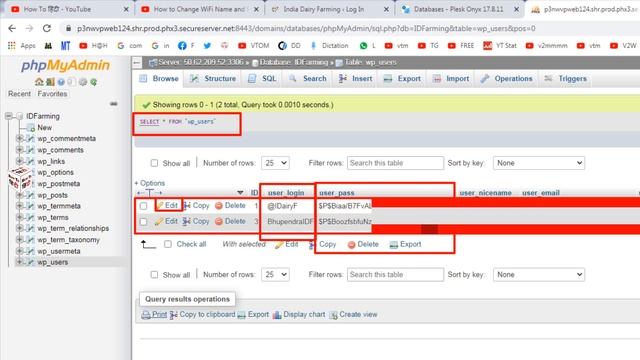Image resolution: width=640 pixels, height=360 pixels.
Task: Expand wp_commentmeta table node
Action: click(x=19, y=138)
